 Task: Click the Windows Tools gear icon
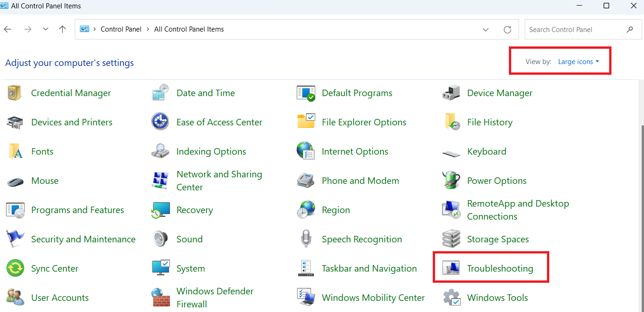click(x=451, y=298)
